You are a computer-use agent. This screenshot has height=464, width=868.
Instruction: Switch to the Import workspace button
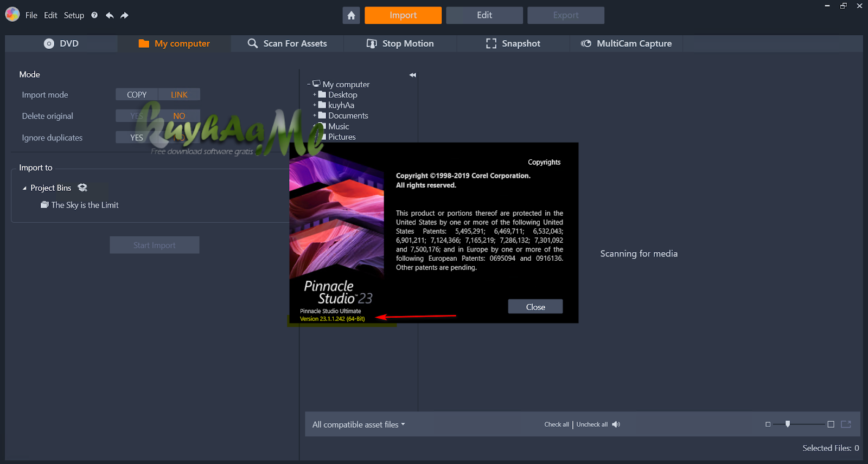[x=403, y=15]
